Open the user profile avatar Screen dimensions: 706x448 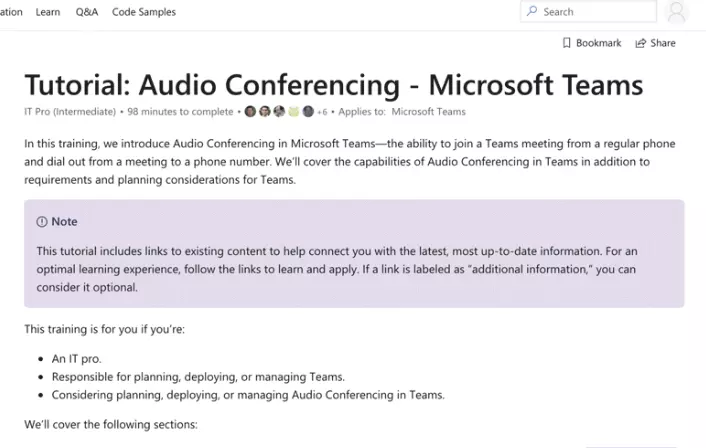pos(676,12)
